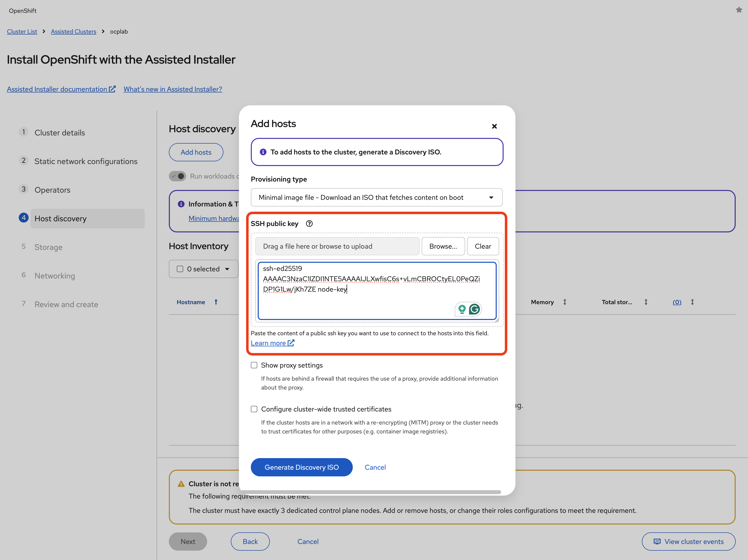This screenshot has width=748, height=560.
Task: Click the SSH public key help icon
Action: [309, 224]
